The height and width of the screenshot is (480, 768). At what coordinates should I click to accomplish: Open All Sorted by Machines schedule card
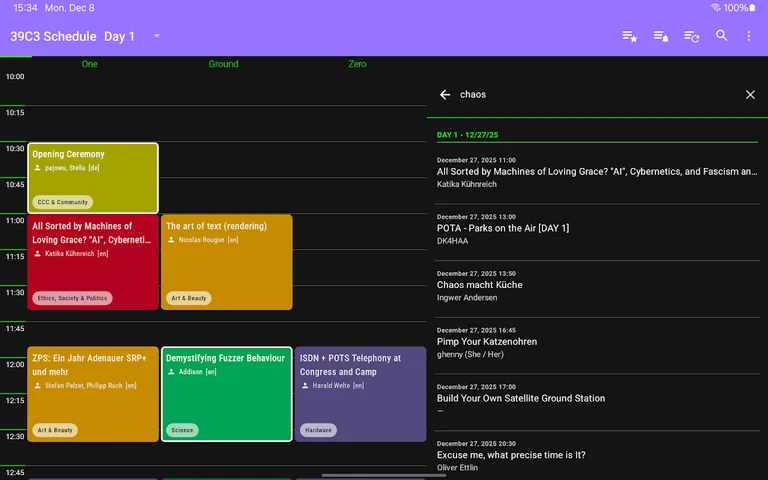tap(93, 262)
